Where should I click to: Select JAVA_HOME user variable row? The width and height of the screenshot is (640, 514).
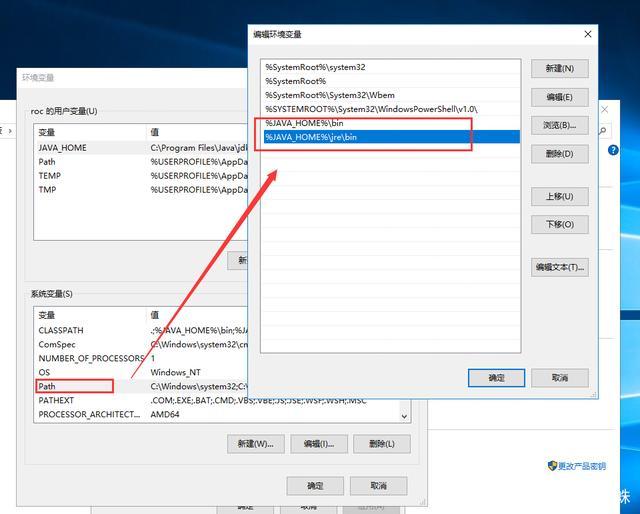point(141,148)
